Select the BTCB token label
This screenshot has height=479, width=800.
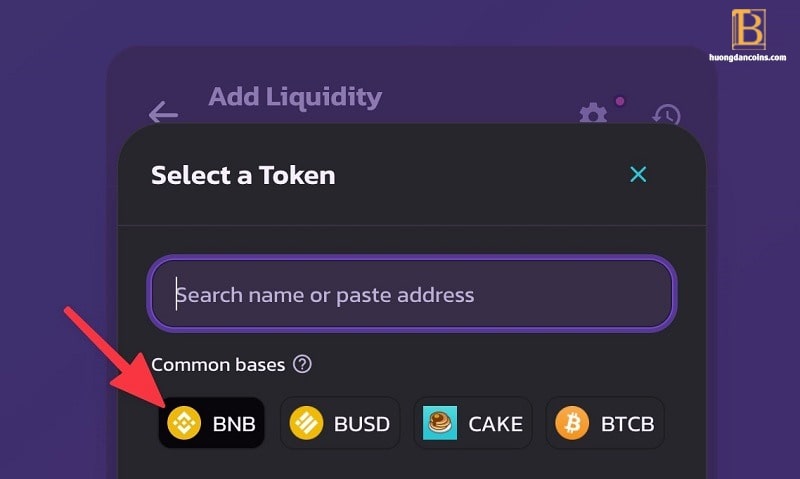pos(628,424)
